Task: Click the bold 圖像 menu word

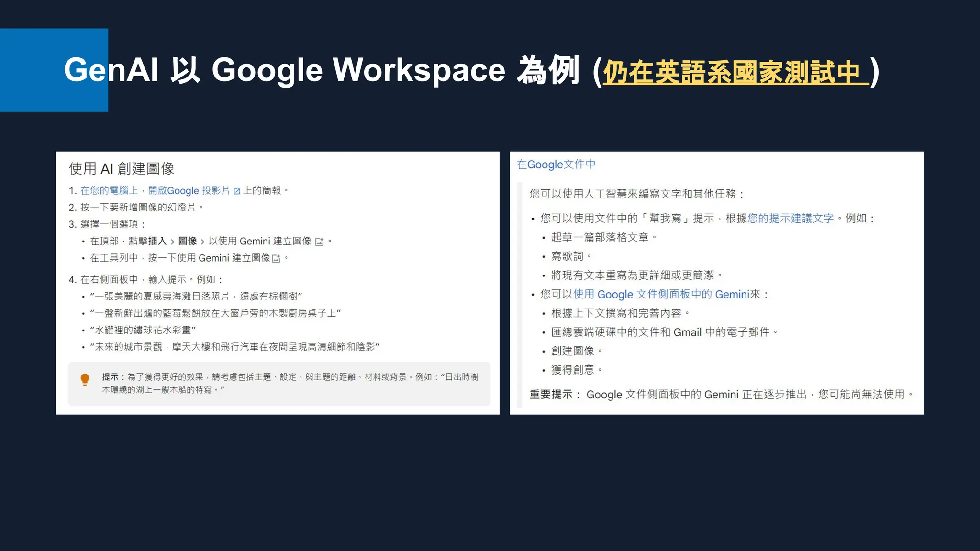Action: (188, 241)
